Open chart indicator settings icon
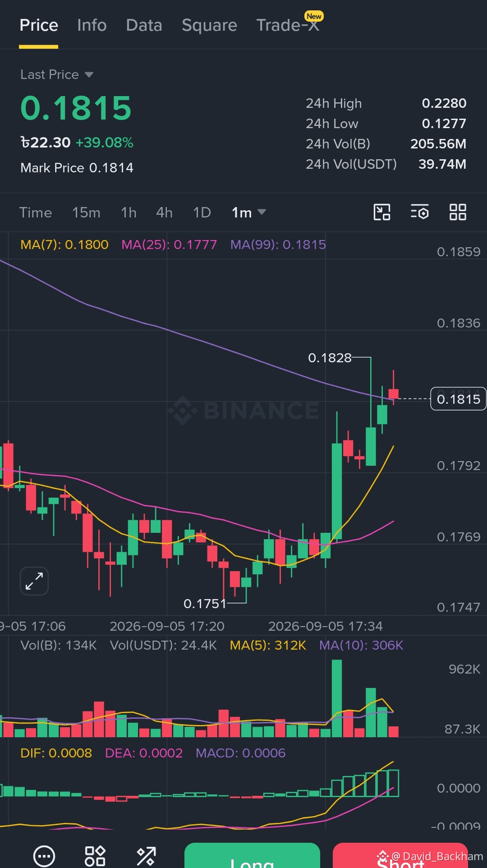 coord(419,212)
